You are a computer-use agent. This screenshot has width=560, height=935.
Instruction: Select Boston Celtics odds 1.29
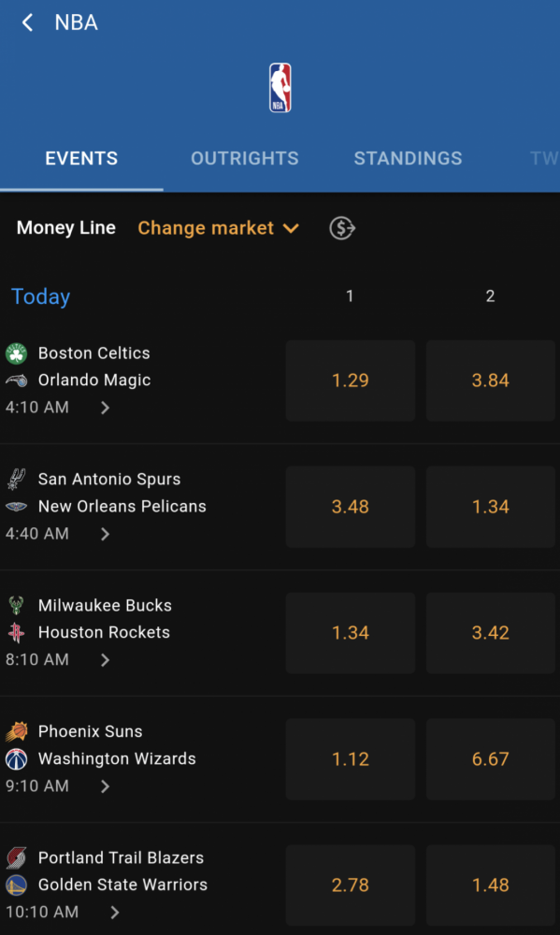[x=351, y=381]
